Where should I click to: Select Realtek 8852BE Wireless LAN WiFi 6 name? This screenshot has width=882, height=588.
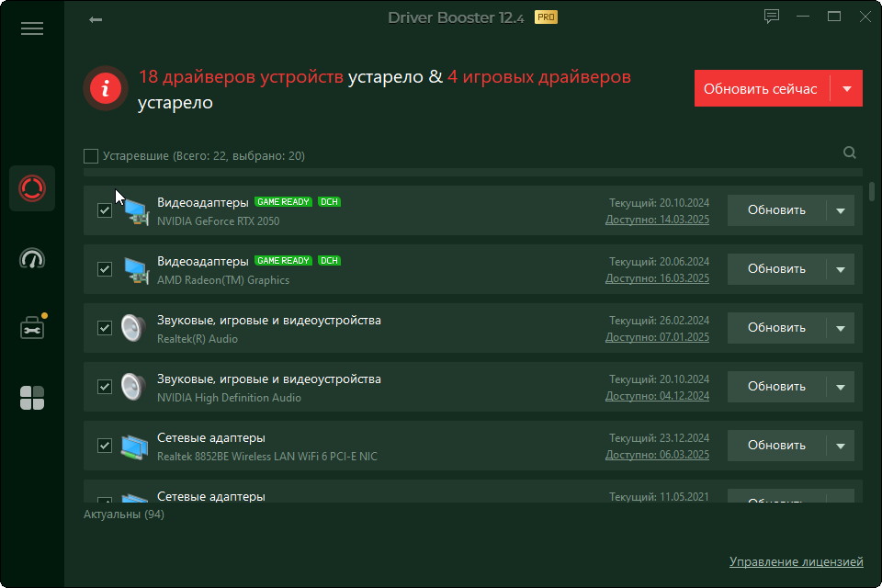click(x=267, y=457)
